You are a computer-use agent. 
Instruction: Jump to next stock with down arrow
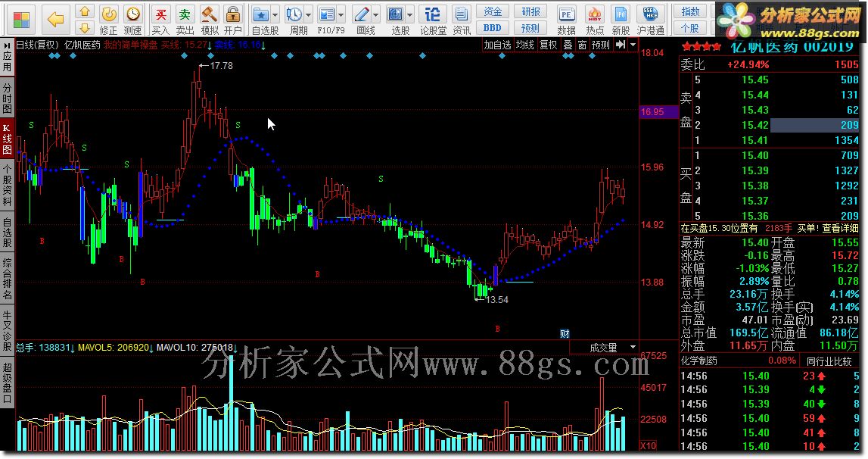84,27
